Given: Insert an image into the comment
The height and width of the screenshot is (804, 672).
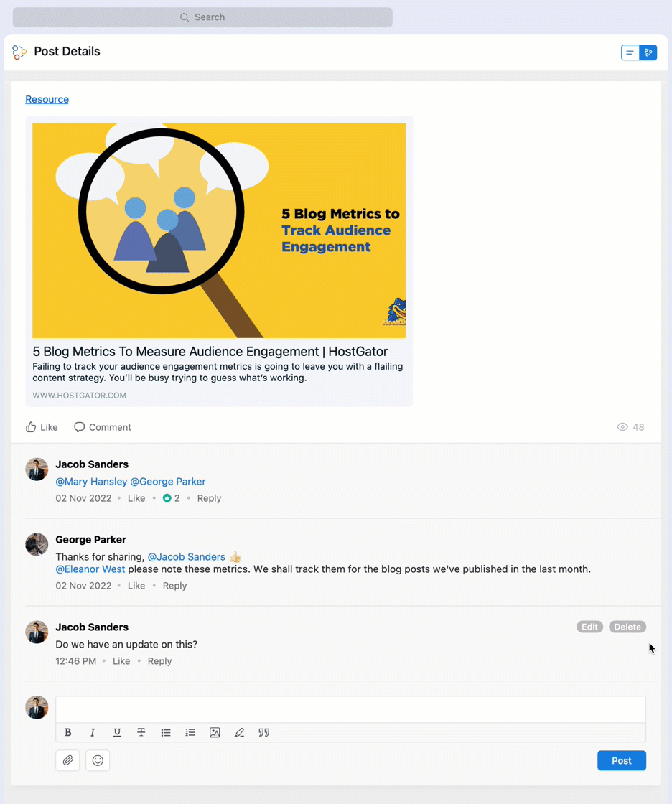Looking at the screenshot, I should 215,732.
